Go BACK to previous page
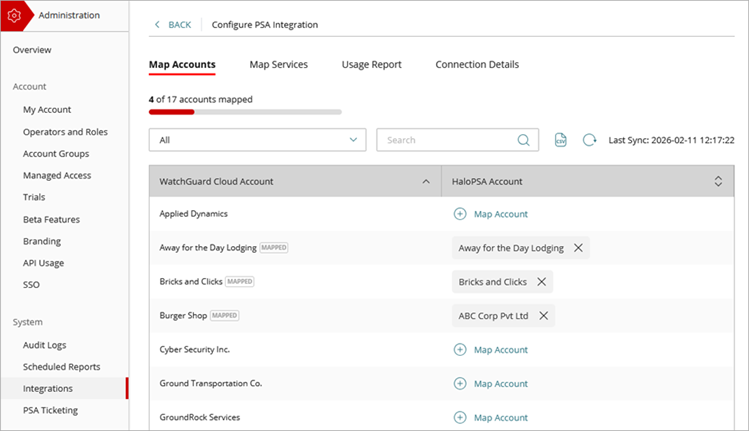 [x=180, y=25]
